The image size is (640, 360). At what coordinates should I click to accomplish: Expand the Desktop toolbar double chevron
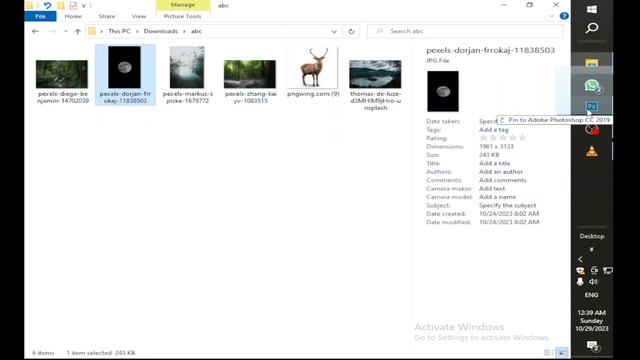592,249
